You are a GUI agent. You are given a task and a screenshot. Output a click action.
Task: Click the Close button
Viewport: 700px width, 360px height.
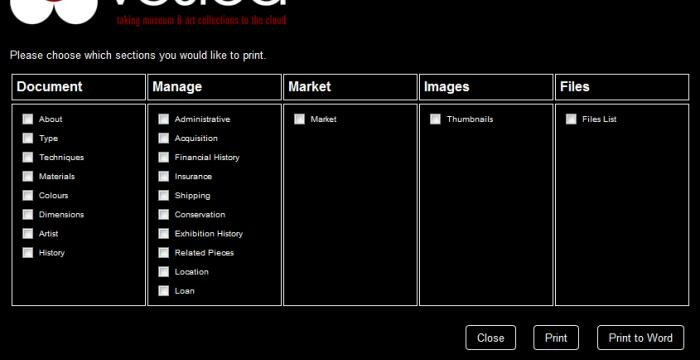click(491, 338)
